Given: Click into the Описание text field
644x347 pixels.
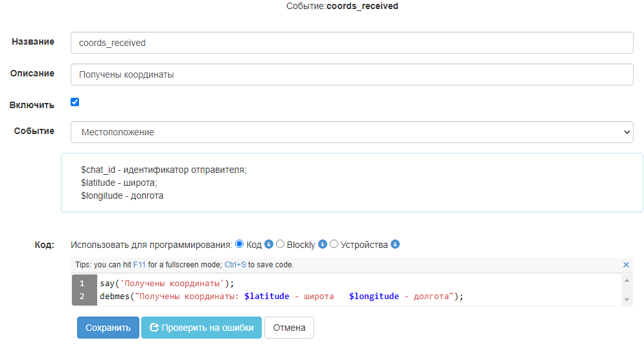Looking at the screenshot, I should [352, 74].
